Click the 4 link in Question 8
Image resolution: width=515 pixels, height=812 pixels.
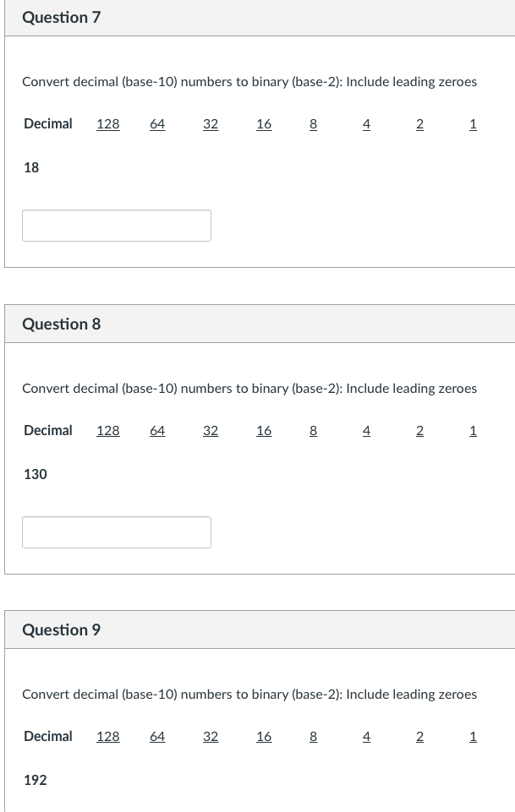point(366,430)
